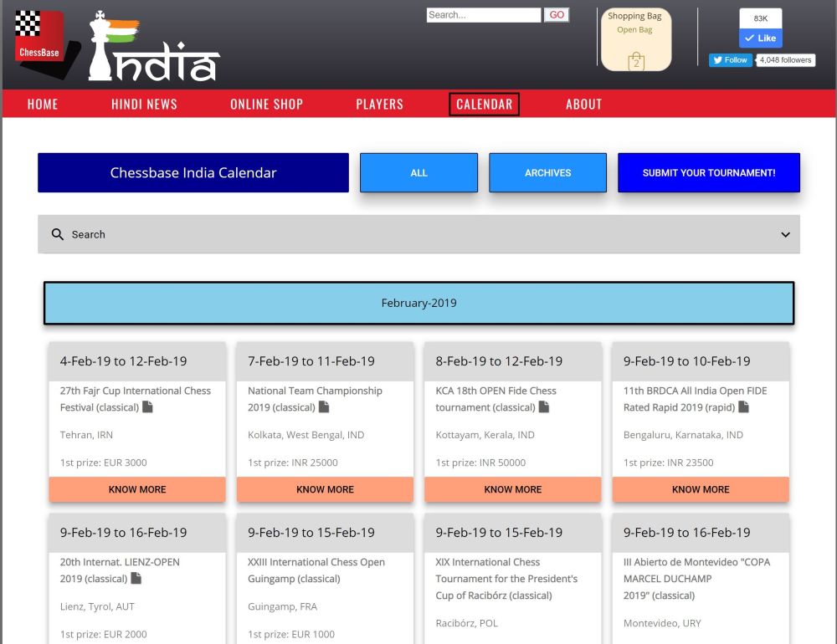The image size is (837, 644).
Task: Click 1st prize: INR 50000 text
Action: point(480,463)
